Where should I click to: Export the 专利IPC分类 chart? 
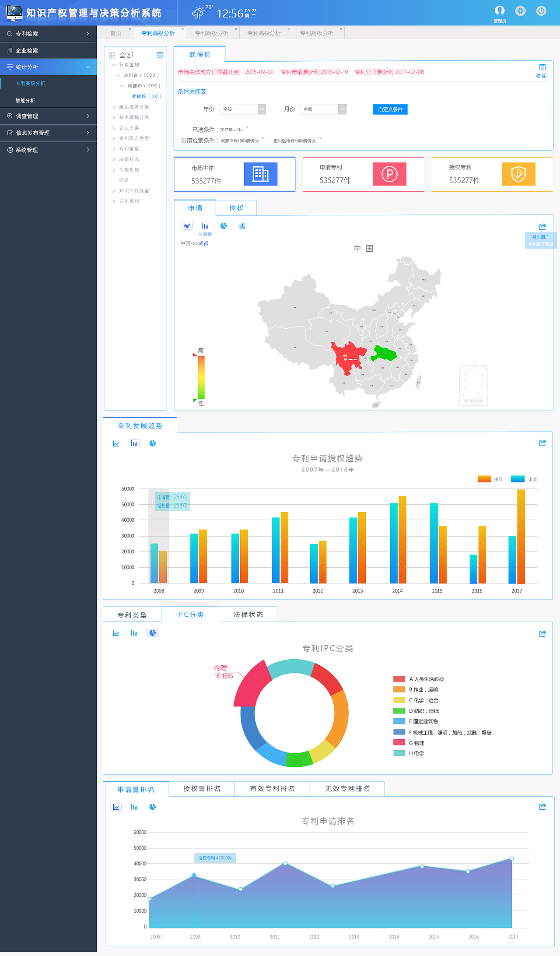[542, 633]
